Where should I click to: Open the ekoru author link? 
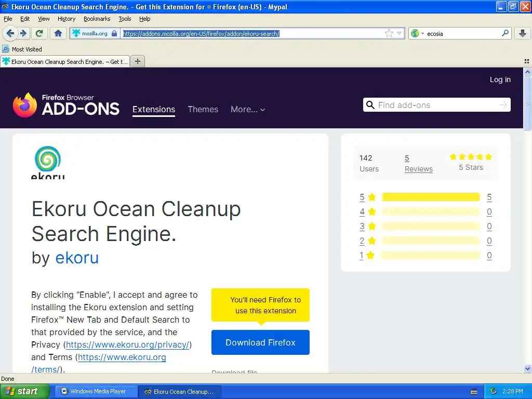[77, 258]
